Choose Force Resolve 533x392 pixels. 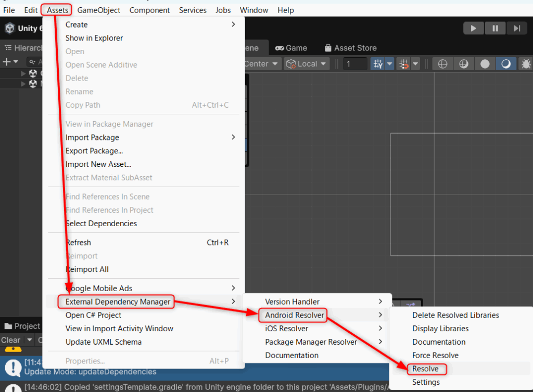(x=461, y=355)
